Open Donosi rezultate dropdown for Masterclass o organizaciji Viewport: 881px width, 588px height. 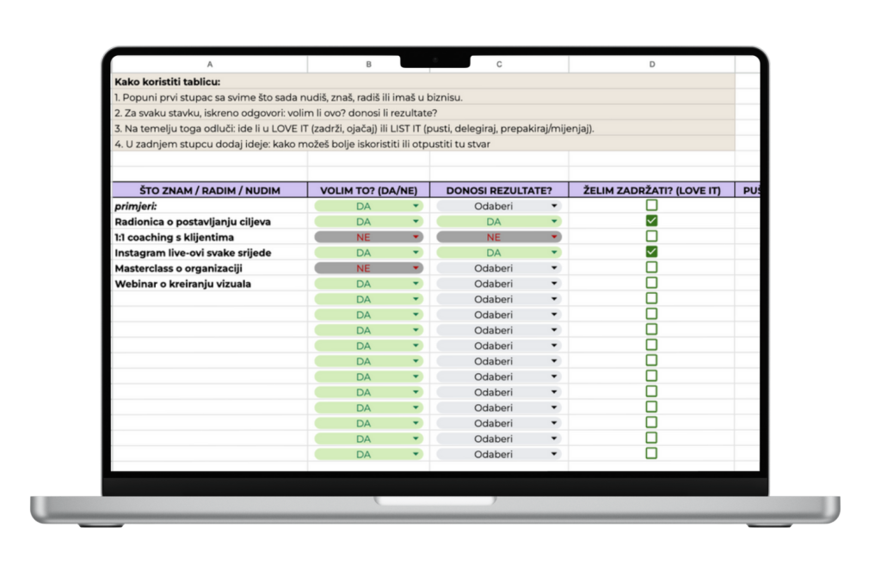coord(553,268)
